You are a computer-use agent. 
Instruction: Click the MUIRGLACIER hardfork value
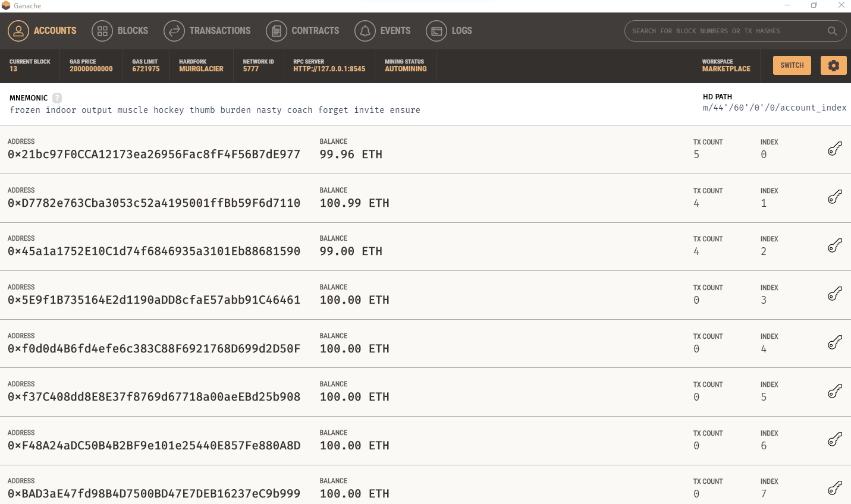pos(201,69)
